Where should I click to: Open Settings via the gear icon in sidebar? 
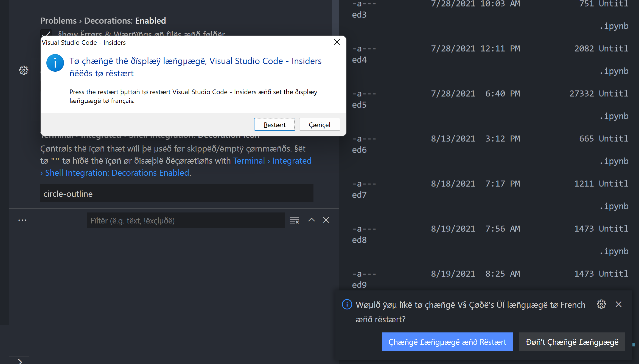24,71
